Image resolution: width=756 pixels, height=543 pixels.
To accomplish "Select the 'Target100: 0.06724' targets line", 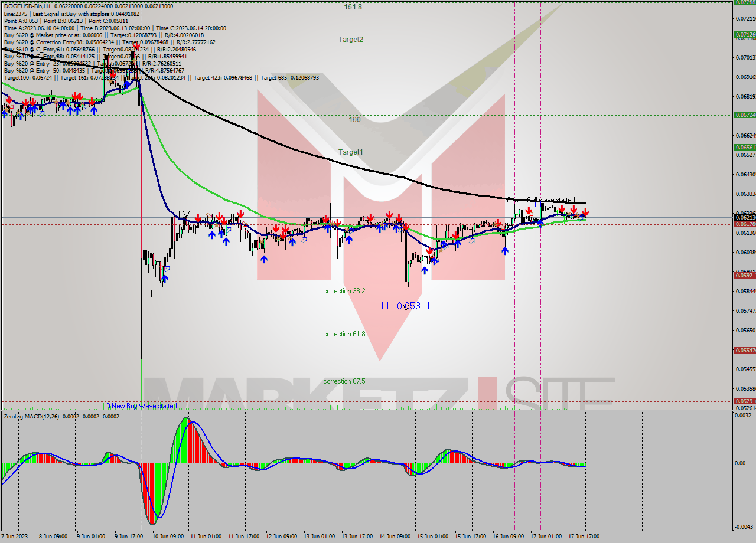I will click(161, 78).
